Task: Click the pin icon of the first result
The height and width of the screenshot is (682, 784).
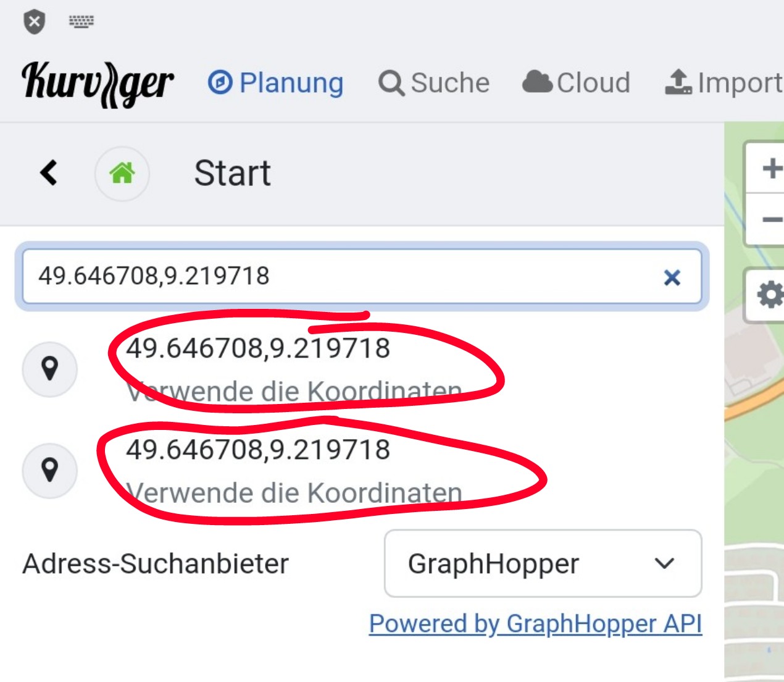Action: click(49, 369)
